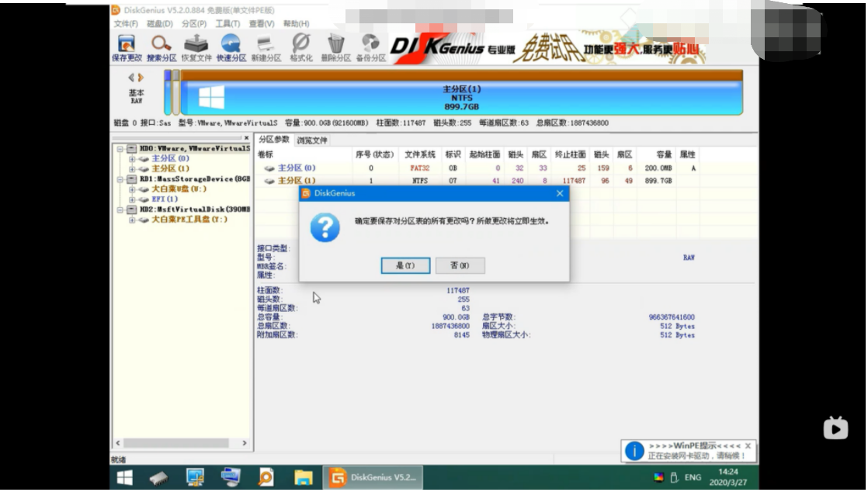The height and width of the screenshot is (492, 868).
Task: Click the ENG language indicator
Action: [x=693, y=477]
